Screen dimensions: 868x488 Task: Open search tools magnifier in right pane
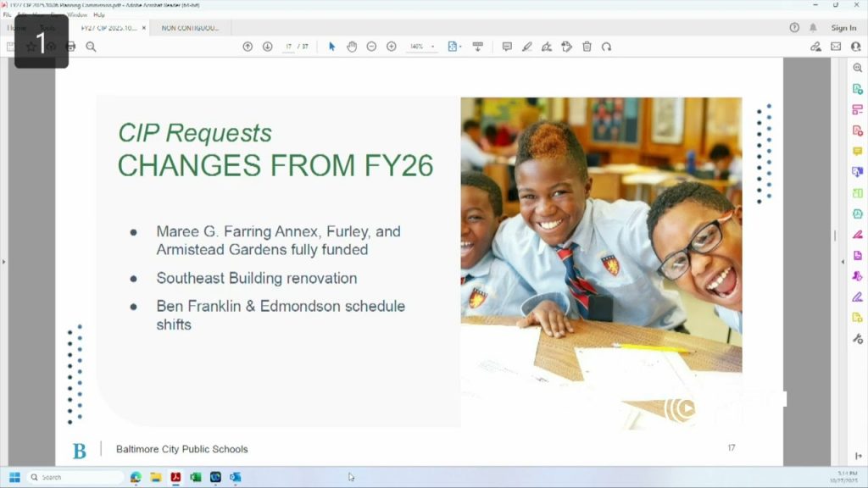click(x=858, y=68)
